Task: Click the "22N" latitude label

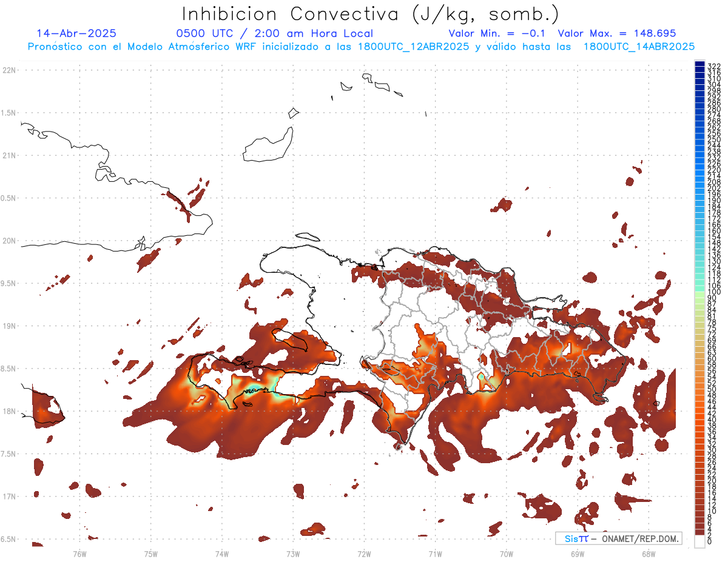Action: (9, 70)
